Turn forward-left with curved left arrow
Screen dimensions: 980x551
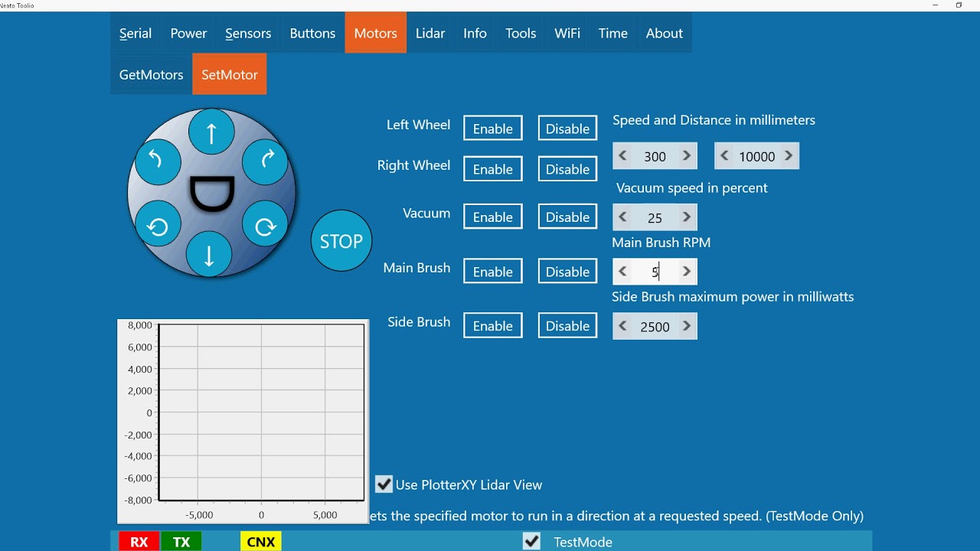tap(158, 161)
